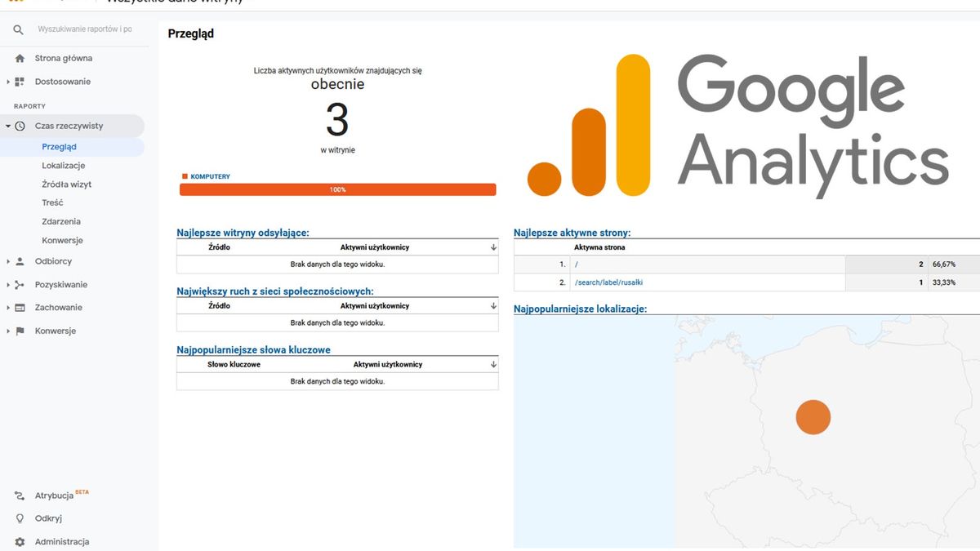
Task: Open the Atrybucja BETA section
Action: coord(62,495)
